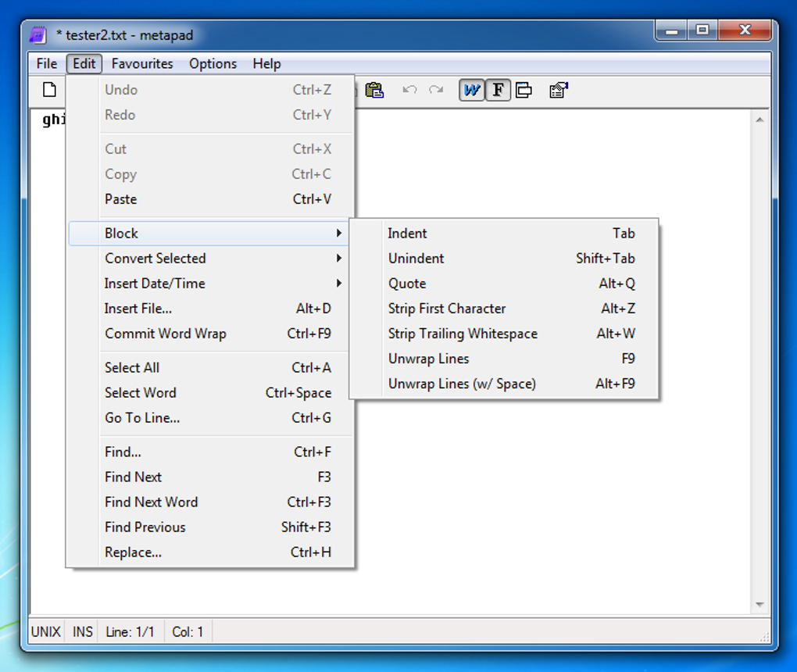Select Indent in Block submenu

click(x=504, y=234)
